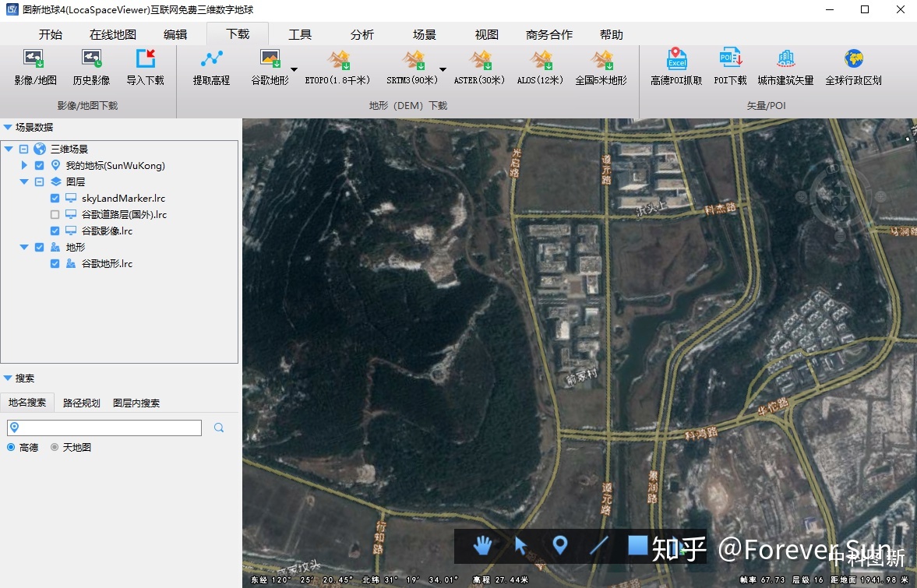Screen dimensions: 917x588
Task: Uncheck the skyLandMarker.lrc layer checkbox
Action: click(55, 198)
